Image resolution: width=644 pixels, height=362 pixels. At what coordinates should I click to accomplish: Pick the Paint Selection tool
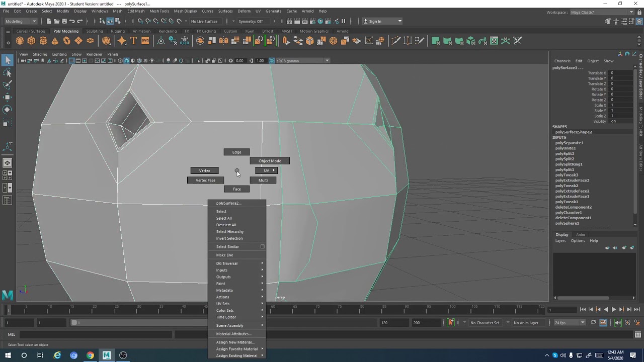[x=8, y=85]
